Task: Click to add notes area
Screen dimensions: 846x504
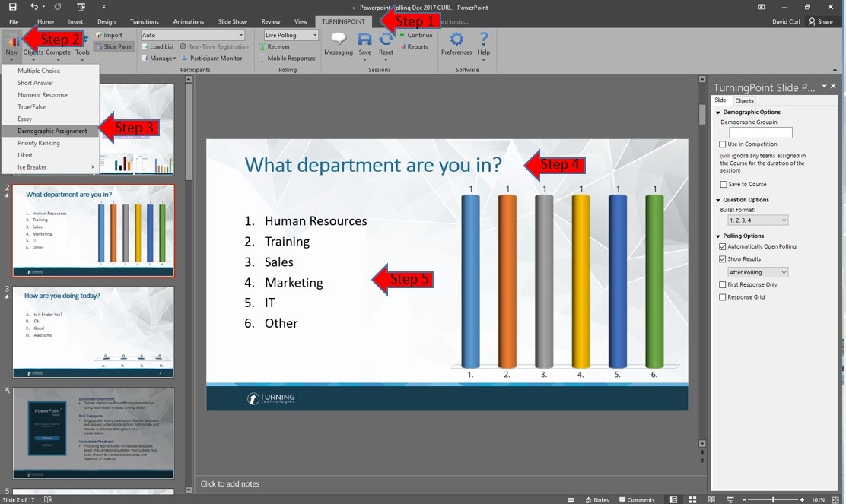Action: coord(230,483)
